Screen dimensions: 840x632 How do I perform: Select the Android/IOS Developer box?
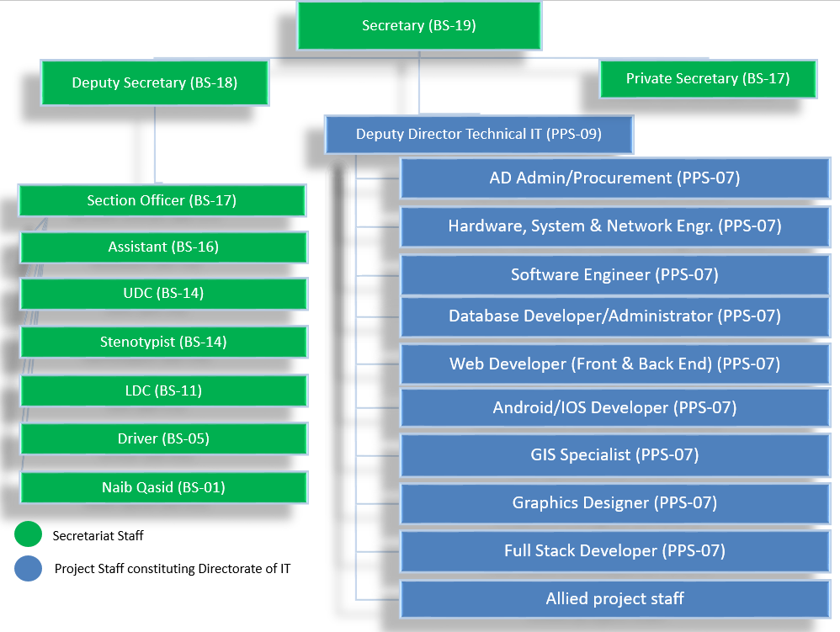click(x=614, y=408)
